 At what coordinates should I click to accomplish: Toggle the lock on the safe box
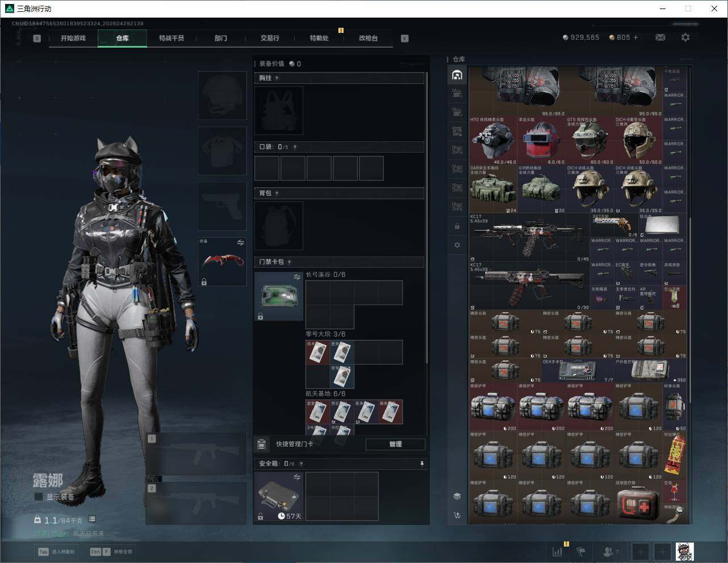pyautogui.click(x=261, y=516)
